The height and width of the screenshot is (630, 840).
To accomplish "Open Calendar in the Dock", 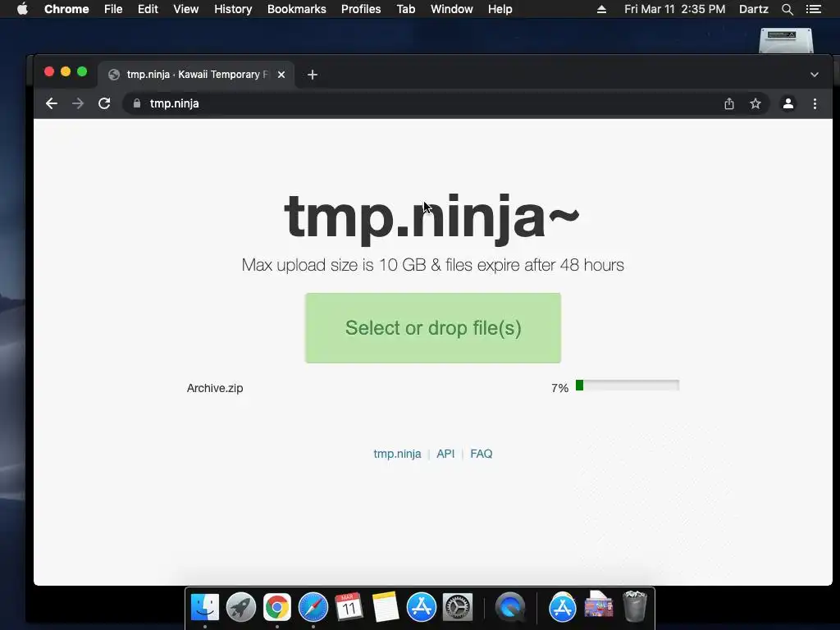I will click(349, 608).
